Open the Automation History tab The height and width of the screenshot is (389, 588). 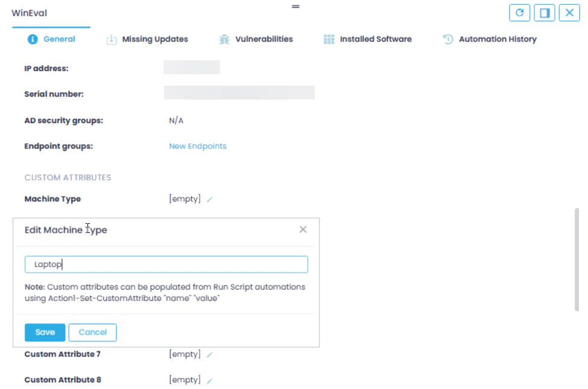click(x=497, y=39)
